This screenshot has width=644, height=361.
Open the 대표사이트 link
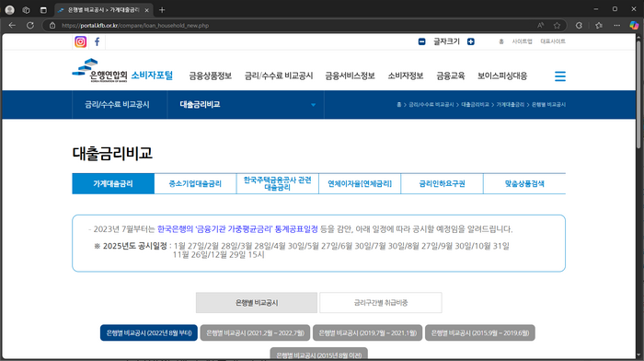coord(553,41)
